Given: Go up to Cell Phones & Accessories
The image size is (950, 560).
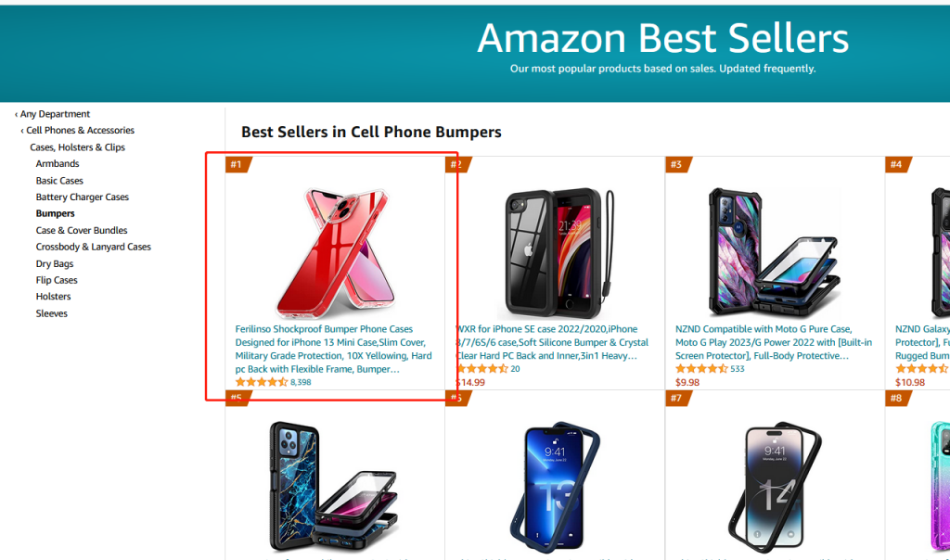Looking at the screenshot, I should 78,130.
